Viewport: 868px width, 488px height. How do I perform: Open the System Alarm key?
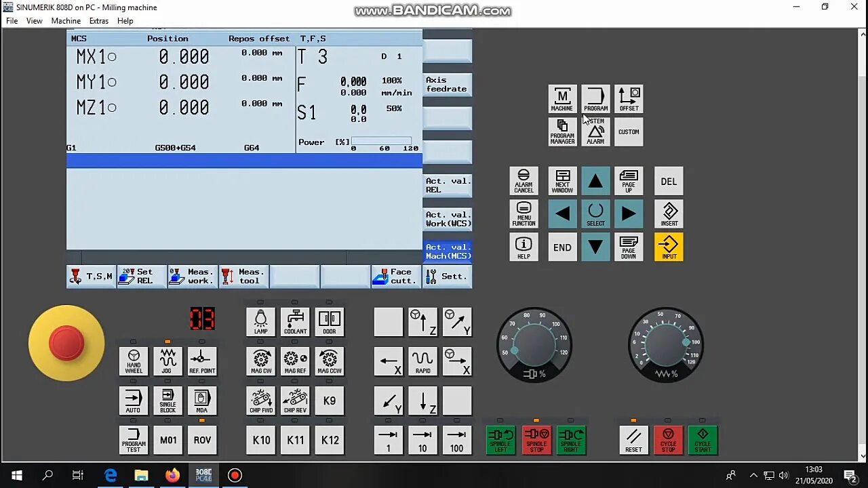point(595,131)
